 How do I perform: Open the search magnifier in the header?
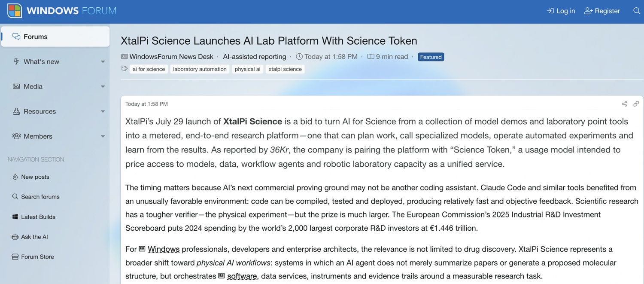click(x=637, y=11)
